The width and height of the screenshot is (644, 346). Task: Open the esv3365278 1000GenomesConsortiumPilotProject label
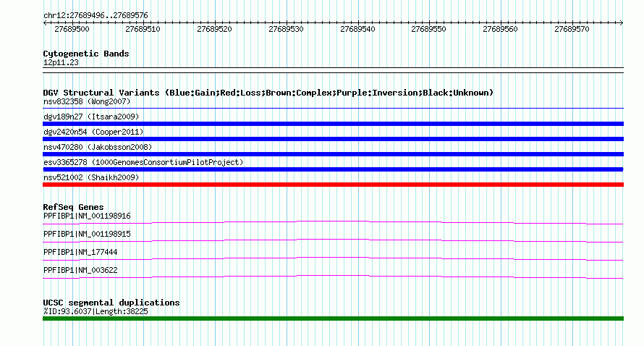pos(143,162)
